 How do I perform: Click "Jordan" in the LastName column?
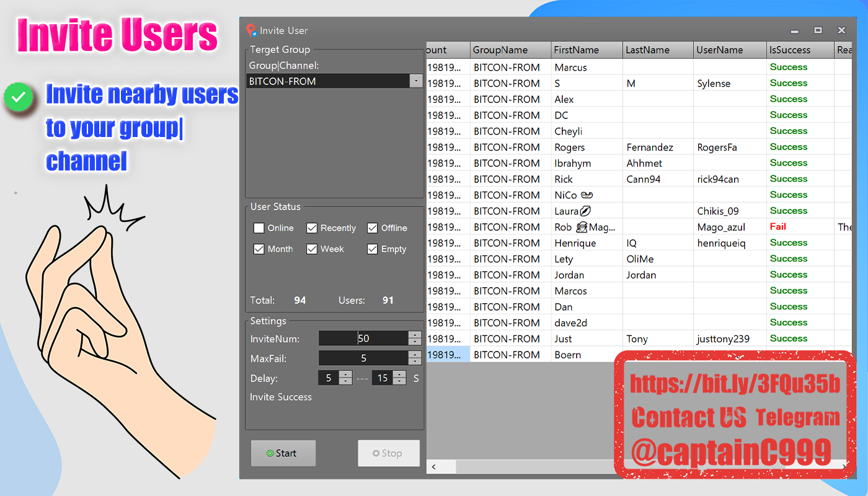click(x=658, y=275)
